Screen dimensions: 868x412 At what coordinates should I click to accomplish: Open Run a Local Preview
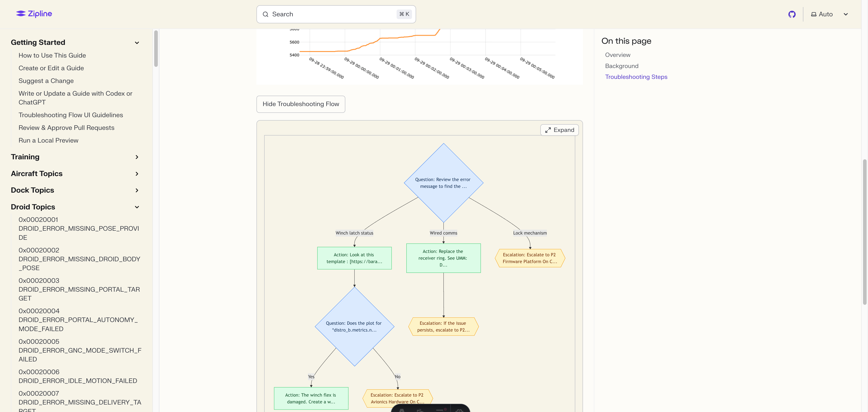49,141
